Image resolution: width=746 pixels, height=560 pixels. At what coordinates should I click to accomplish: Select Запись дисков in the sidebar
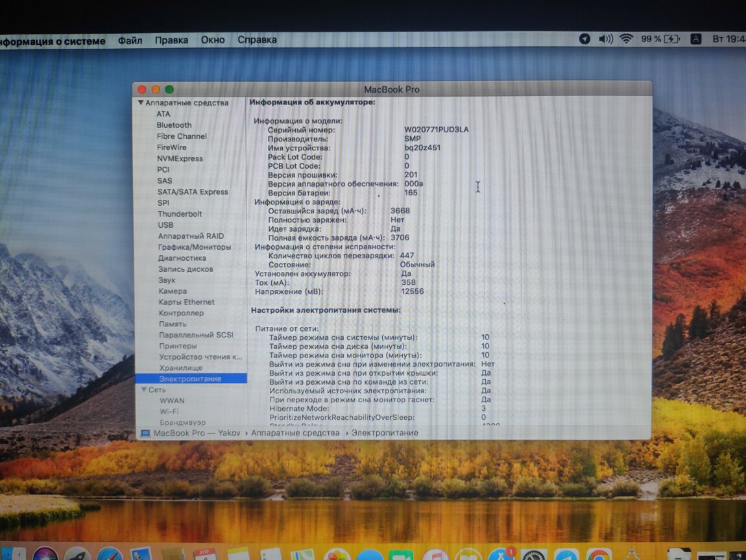pyautogui.click(x=186, y=269)
